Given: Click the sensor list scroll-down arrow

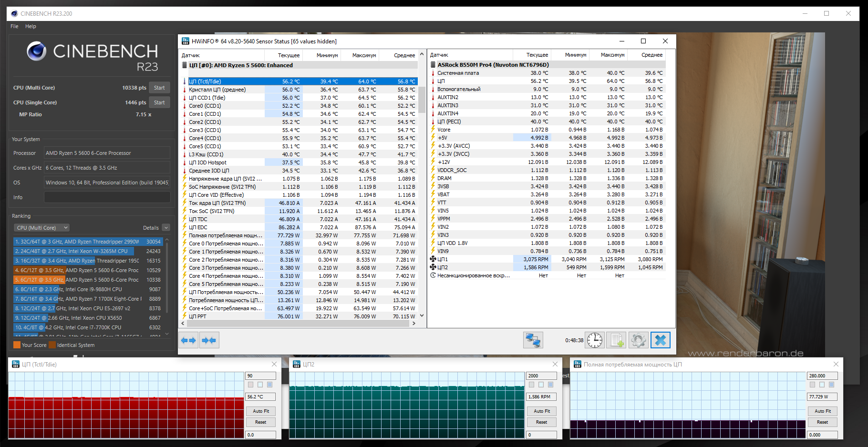Looking at the screenshot, I should [422, 315].
